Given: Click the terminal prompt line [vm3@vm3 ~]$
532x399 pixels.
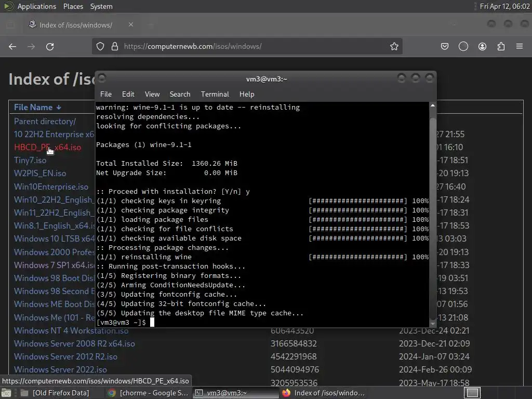Looking at the screenshot, I should (121, 322).
